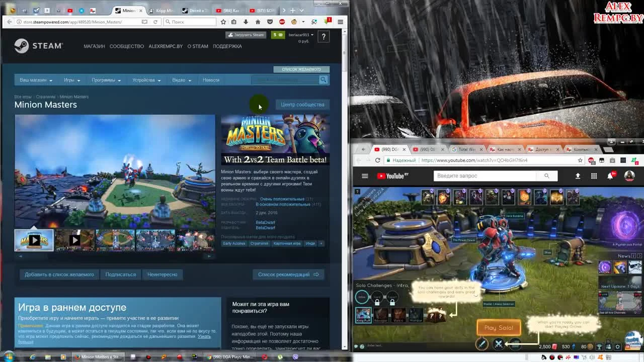
Task: Click the Steam logo in the store header
Action: (x=38, y=46)
